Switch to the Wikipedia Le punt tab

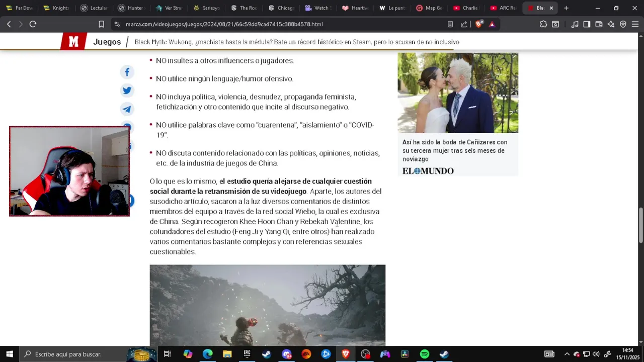click(394, 8)
